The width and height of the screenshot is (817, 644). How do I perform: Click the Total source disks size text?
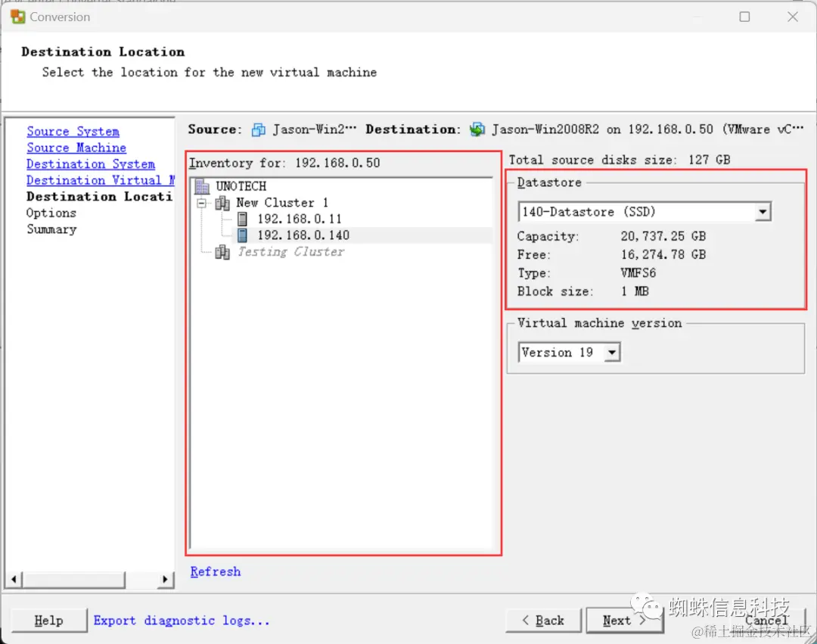tap(620, 160)
